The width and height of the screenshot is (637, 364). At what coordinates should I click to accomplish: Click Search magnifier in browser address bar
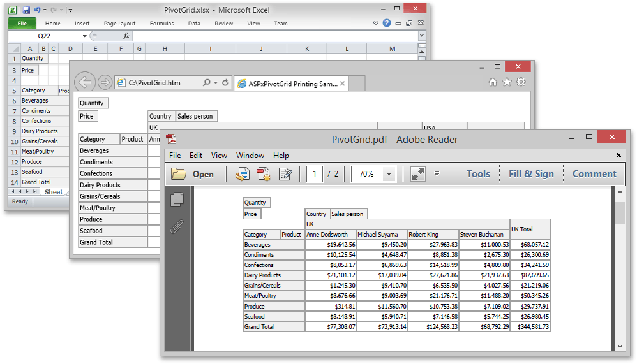pos(207,82)
